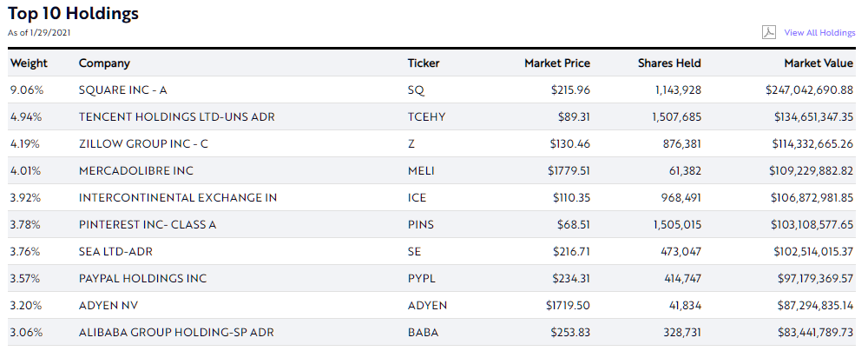Click the TCEHY ticker symbol
Image resolution: width=868 pixels, height=351 pixels.
[426, 117]
